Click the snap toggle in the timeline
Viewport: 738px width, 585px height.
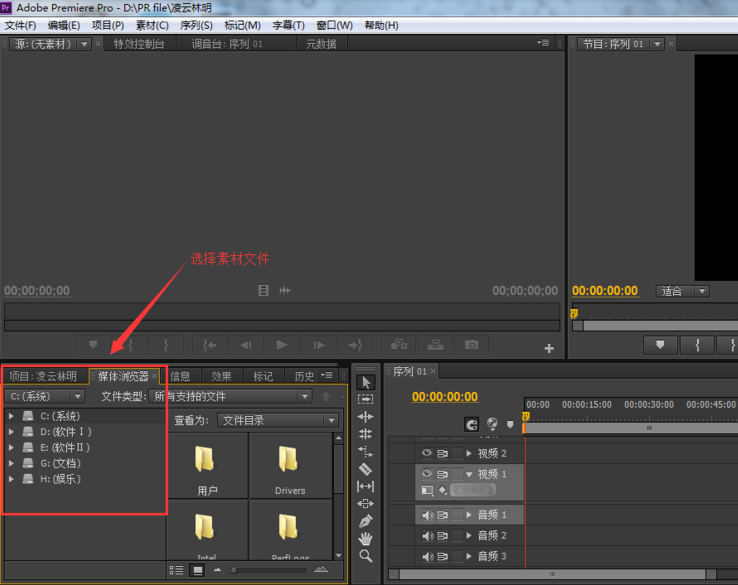[471, 424]
